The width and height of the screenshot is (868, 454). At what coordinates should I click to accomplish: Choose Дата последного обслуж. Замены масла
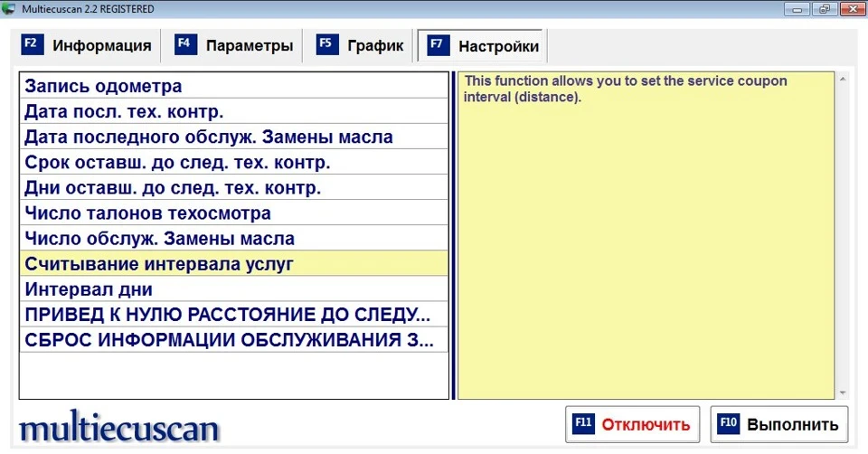(x=233, y=137)
